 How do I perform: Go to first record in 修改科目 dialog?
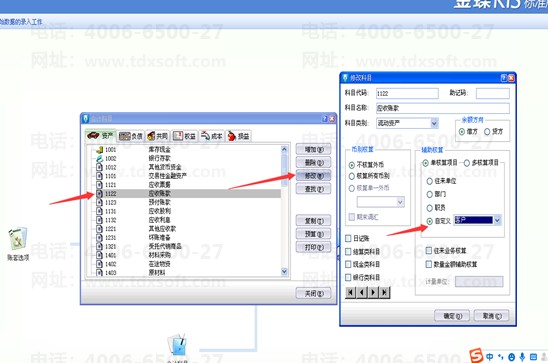[x=351, y=292]
